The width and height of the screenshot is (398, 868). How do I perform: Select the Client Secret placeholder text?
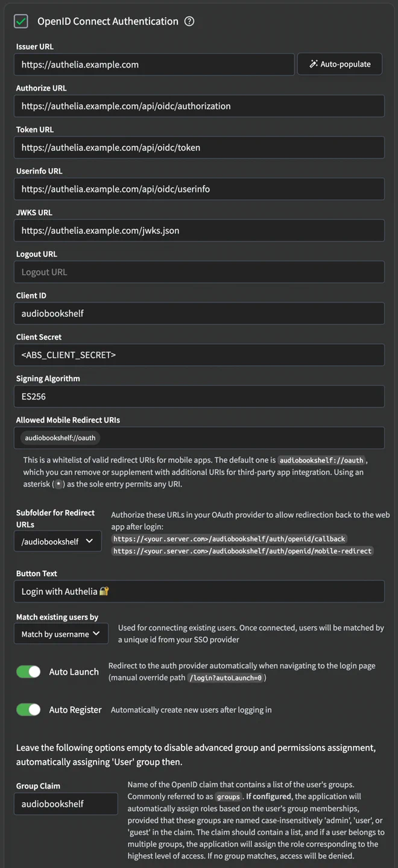tap(199, 355)
